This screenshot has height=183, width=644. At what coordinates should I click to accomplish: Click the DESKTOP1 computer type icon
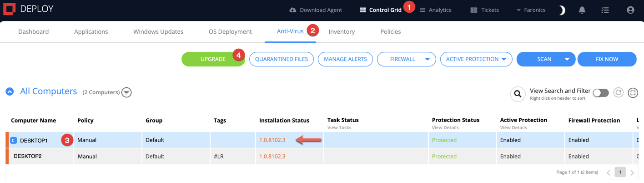[13, 140]
